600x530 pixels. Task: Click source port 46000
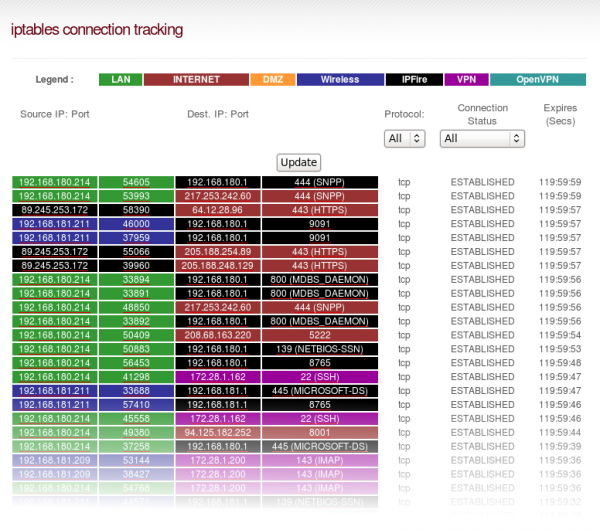point(136,224)
